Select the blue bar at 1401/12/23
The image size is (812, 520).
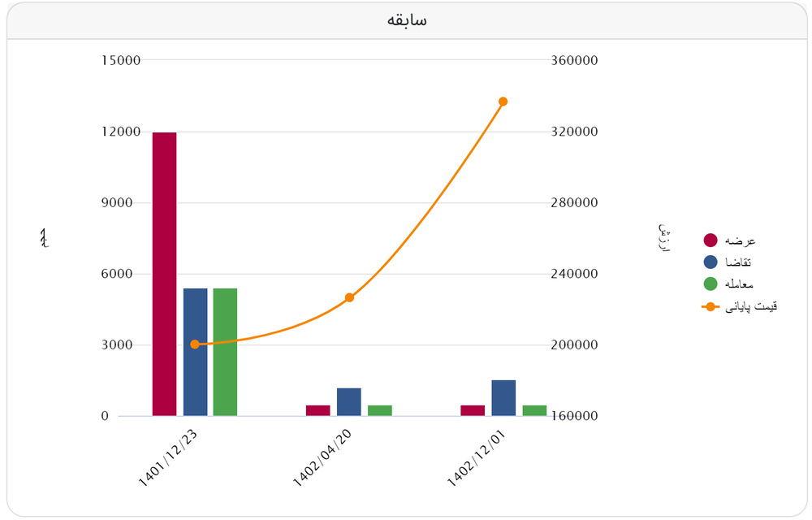pos(195,352)
